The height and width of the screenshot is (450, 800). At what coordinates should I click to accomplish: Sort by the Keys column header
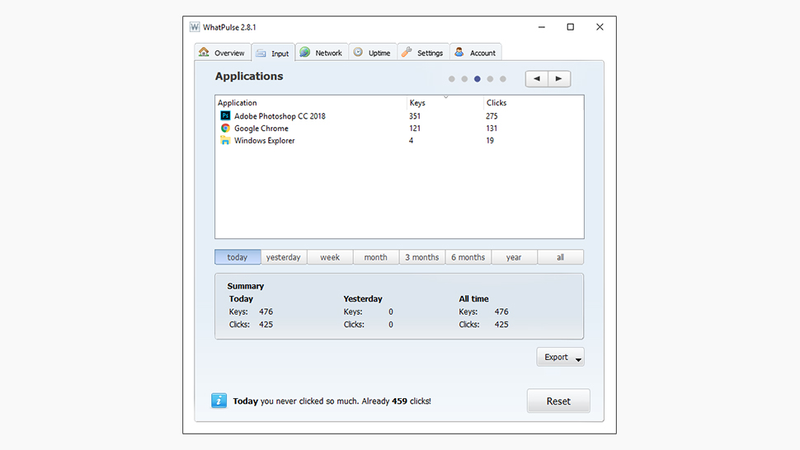(445, 103)
